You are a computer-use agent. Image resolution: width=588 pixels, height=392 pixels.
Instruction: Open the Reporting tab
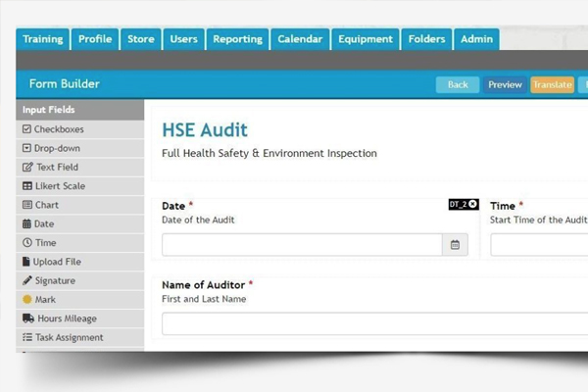tap(238, 39)
